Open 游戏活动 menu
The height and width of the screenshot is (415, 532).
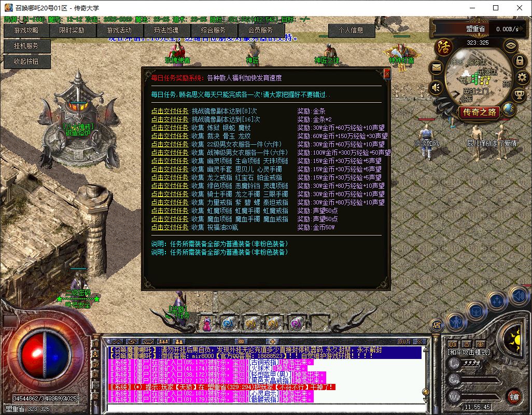click(x=119, y=30)
